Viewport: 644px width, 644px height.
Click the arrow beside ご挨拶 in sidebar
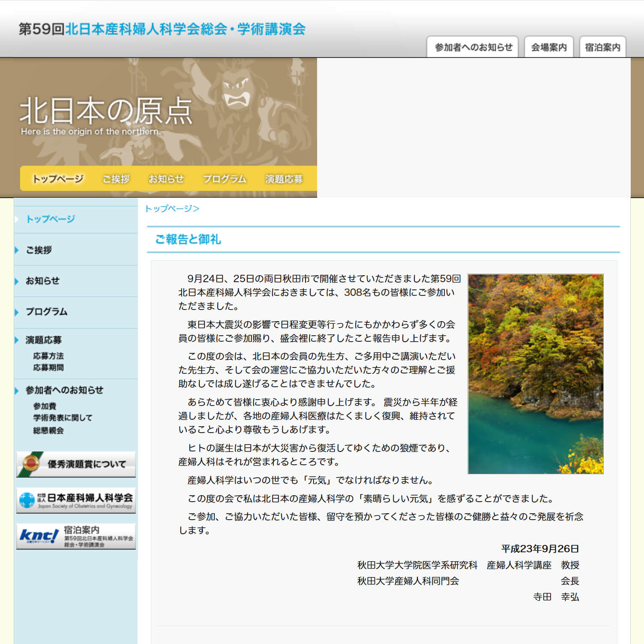[17, 250]
